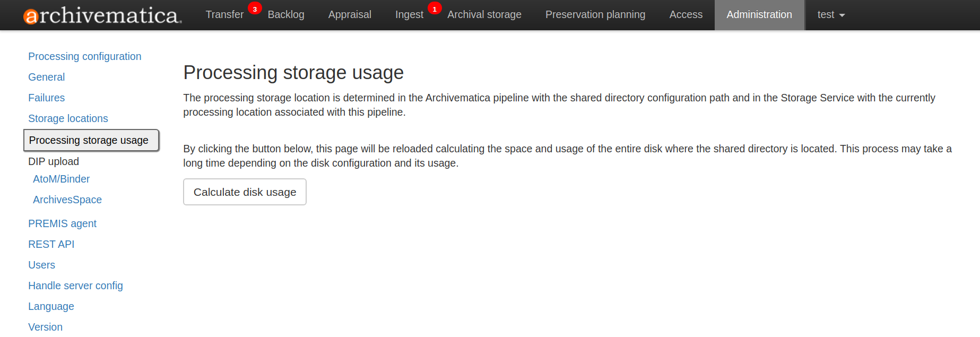Viewport: 980px width, 337px height.
Task: Click the red Ingest notification badge
Action: tap(435, 9)
